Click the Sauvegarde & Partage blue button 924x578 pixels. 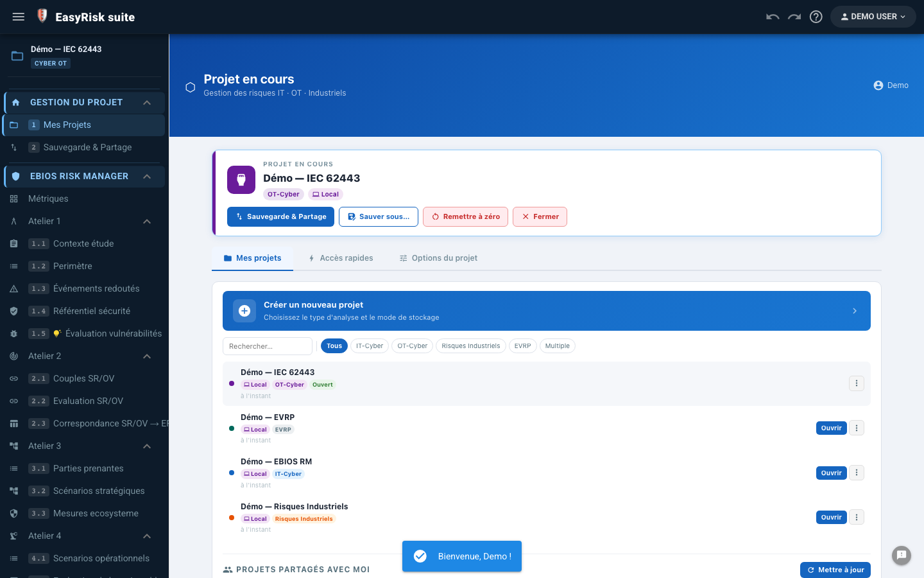point(280,216)
